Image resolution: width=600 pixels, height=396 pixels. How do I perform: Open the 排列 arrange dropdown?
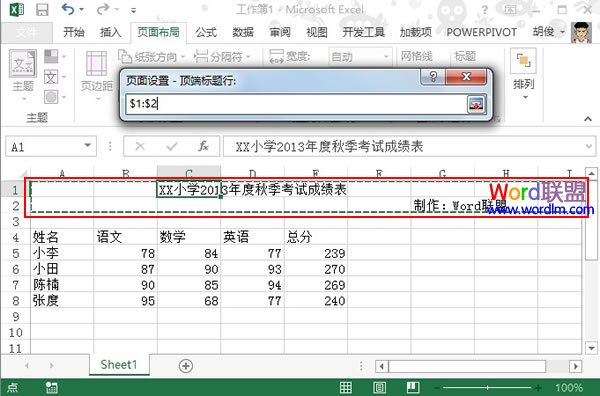point(523,75)
